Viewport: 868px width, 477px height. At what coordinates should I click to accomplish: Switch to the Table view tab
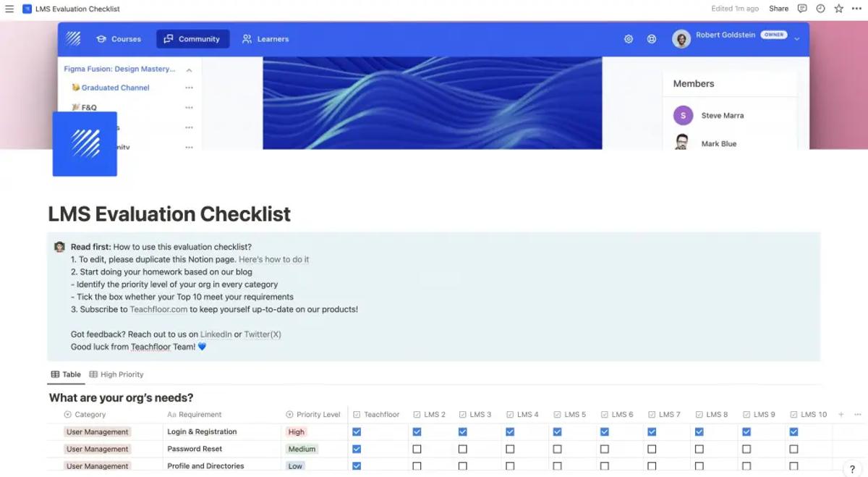pyautogui.click(x=66, y=374)
